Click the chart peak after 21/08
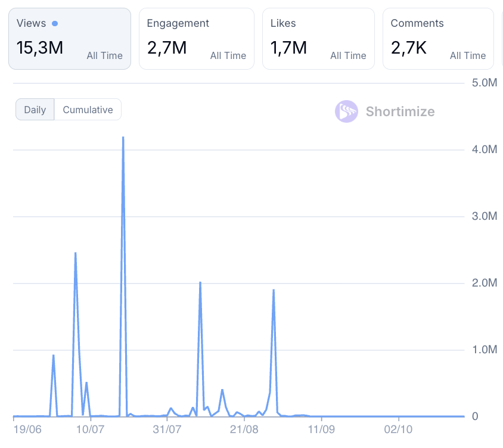This screenshot has height=448, width=503. (273, 290)
